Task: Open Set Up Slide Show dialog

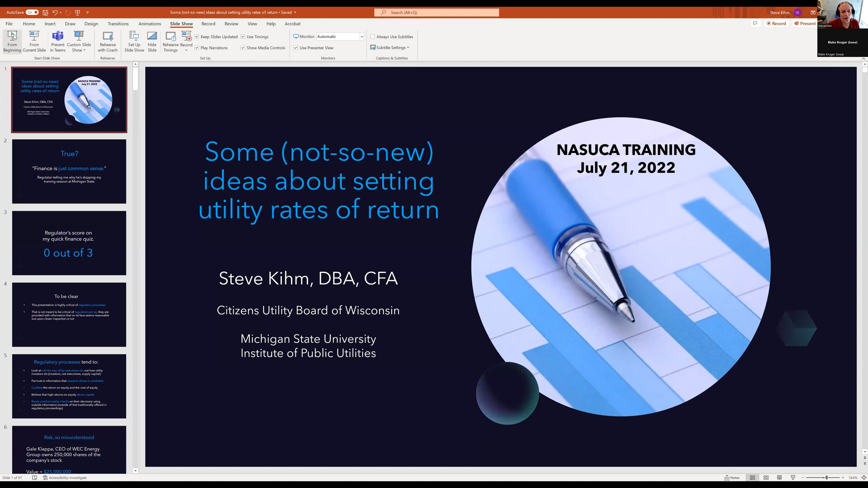Action: tap(134, 42)
